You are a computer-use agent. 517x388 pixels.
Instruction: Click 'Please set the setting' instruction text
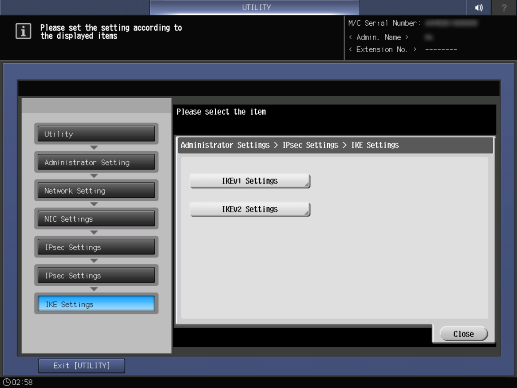coord(111,32)
